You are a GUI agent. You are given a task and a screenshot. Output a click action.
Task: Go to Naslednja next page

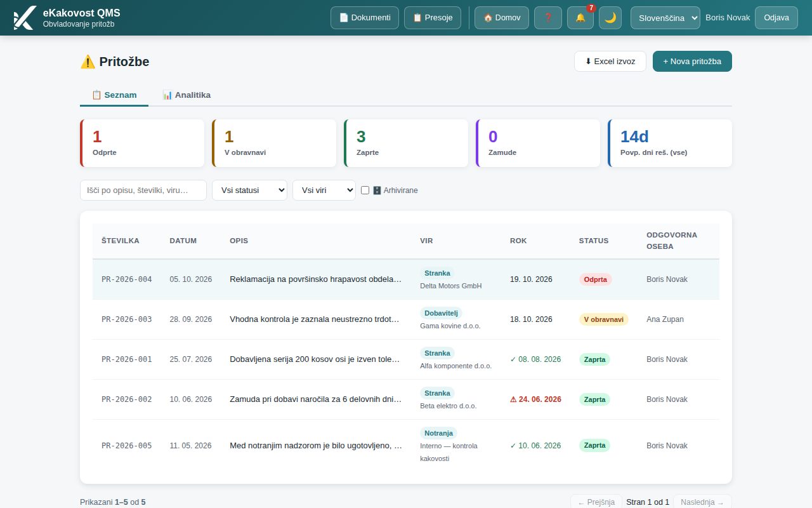tap(702, 502)
